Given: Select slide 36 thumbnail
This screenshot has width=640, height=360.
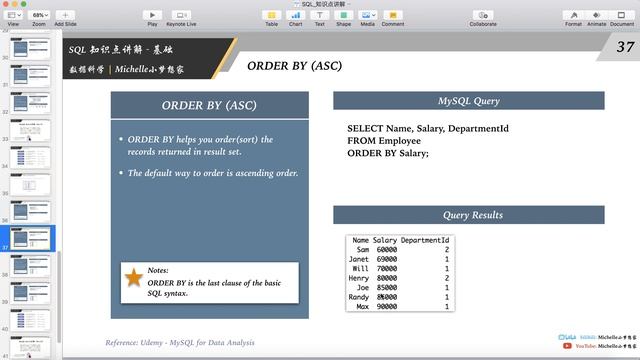Looking at the screenshot, I should [x=30, y=211].
